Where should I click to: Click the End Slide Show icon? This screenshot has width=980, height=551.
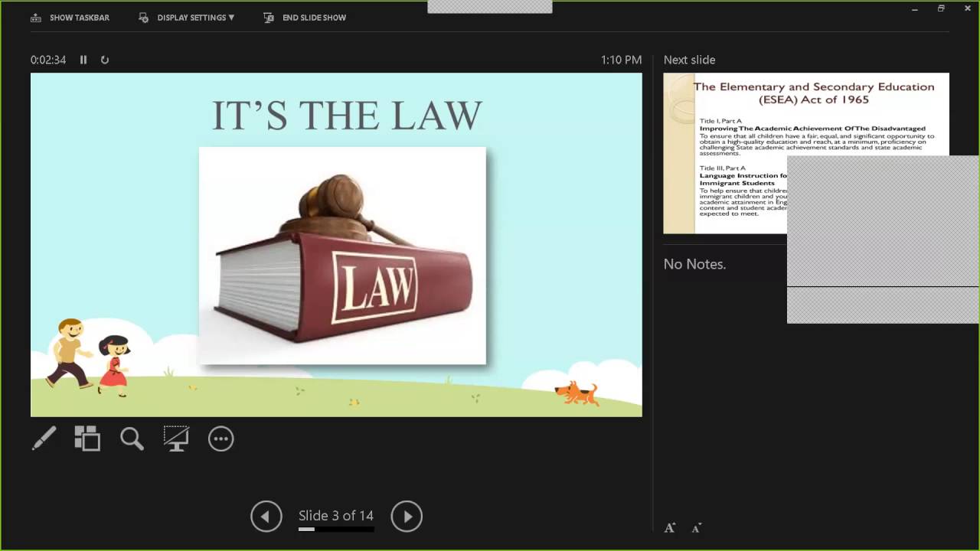tap(269, 18)
